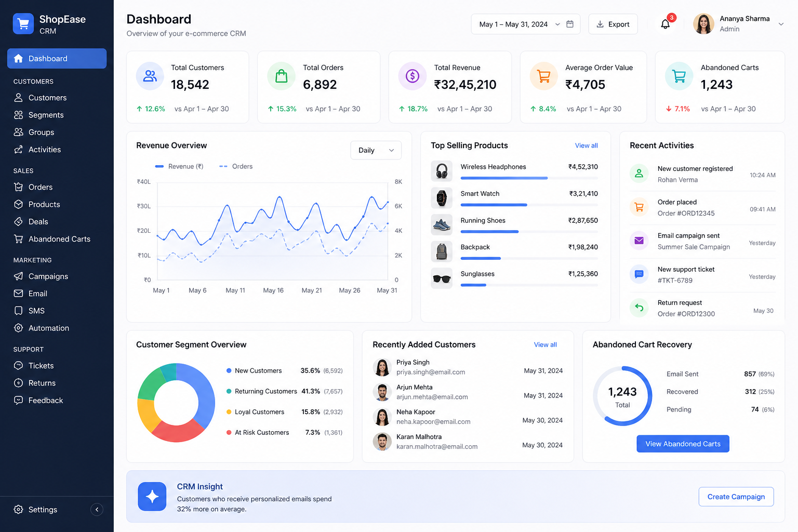Image resolution: width=798 pixels, height=532 pixels.
Task: Click the Automation sidebar icon
Action: [x=19, y=328]
